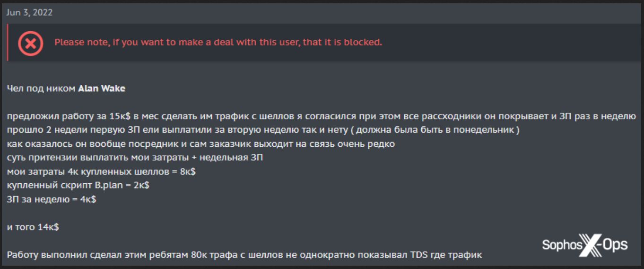
Task: Click the line "ЗП за неделю = 4к$"
Action: (52, 199)
